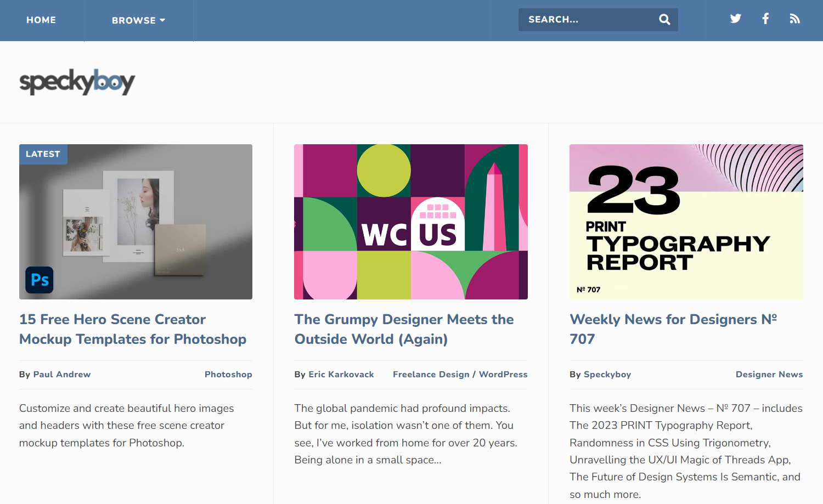Visit author Paul Andrew's page
The width and height of the screenshot is (823, 504).
coord(62,375)
